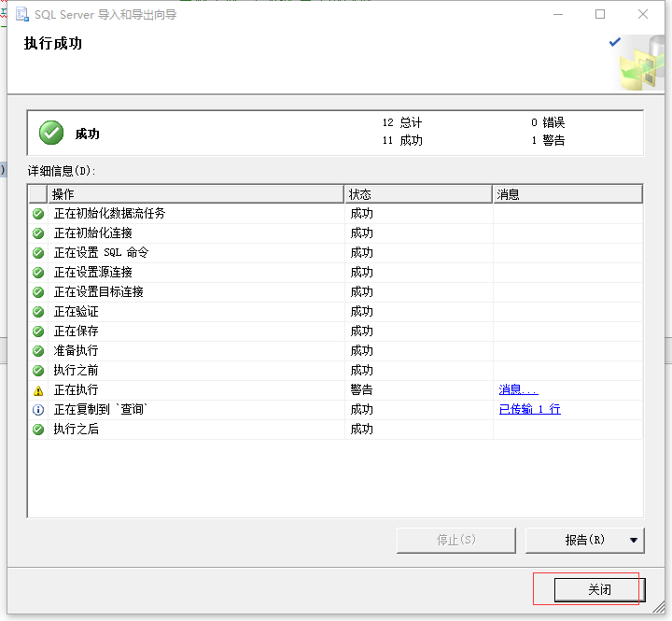Click the 关闭 button
This screenshot has height=621, width=672.
pos(599,589)
